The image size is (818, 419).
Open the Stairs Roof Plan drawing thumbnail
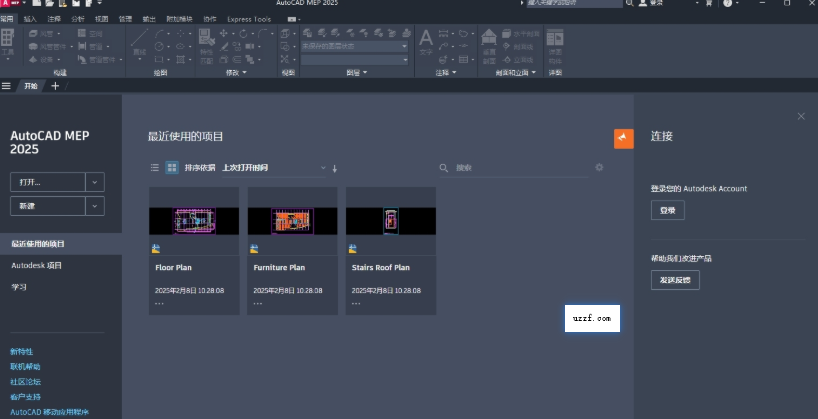pyautogui.click(x=391, y=221)
